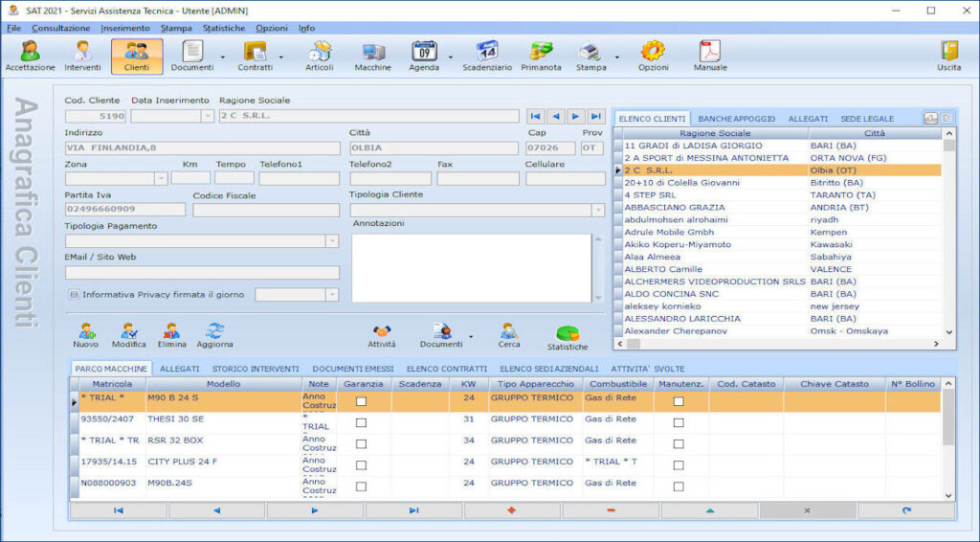Click the Elimina client icon
Viewport: 980px width, 542px height.
[x=171, y=336]
